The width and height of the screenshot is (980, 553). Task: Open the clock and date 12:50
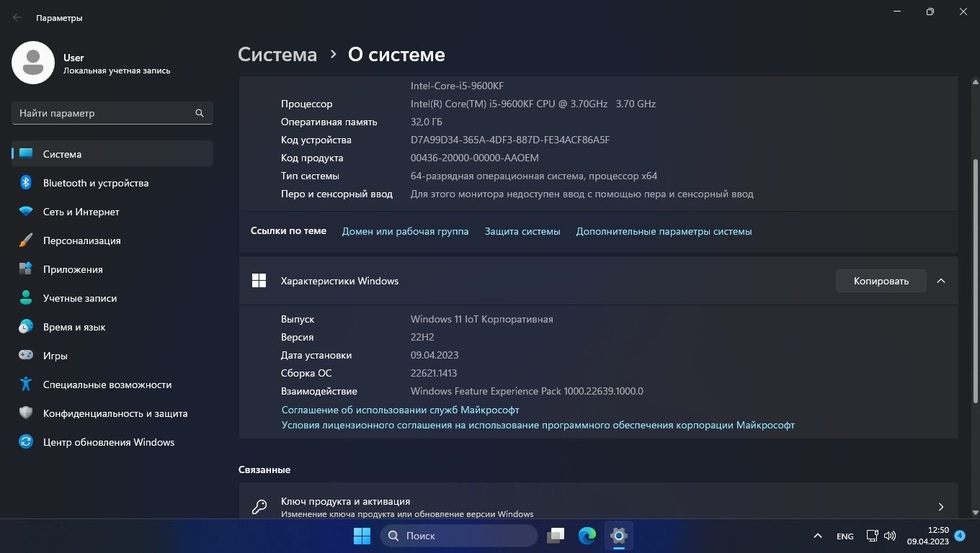[928, 536]
